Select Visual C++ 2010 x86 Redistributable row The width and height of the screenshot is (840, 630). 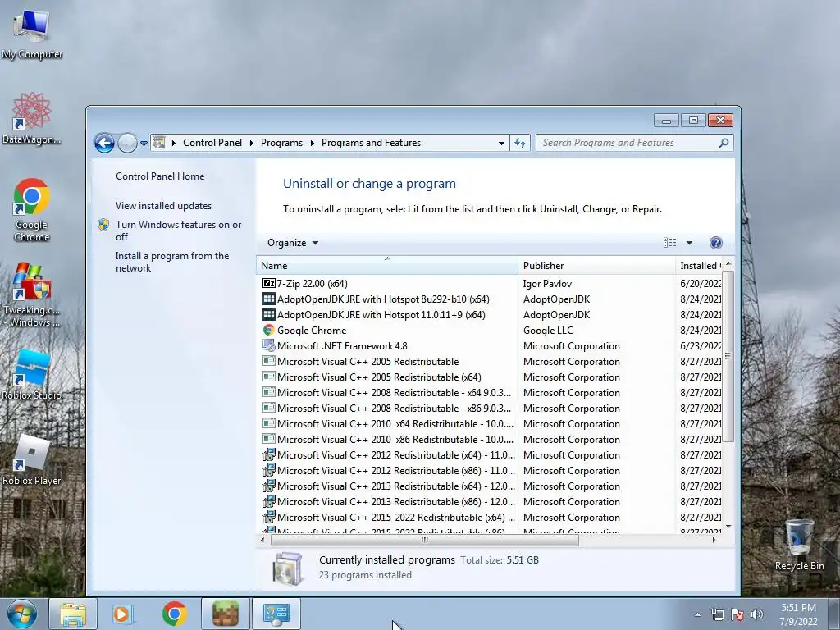(489, 439)
